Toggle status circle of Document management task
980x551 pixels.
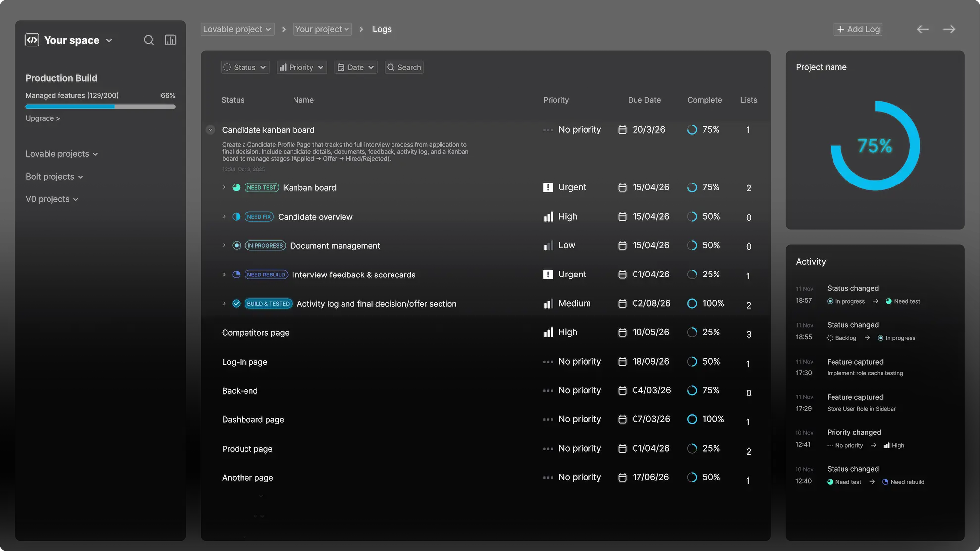pyautogui.click(x=236, y=246)
